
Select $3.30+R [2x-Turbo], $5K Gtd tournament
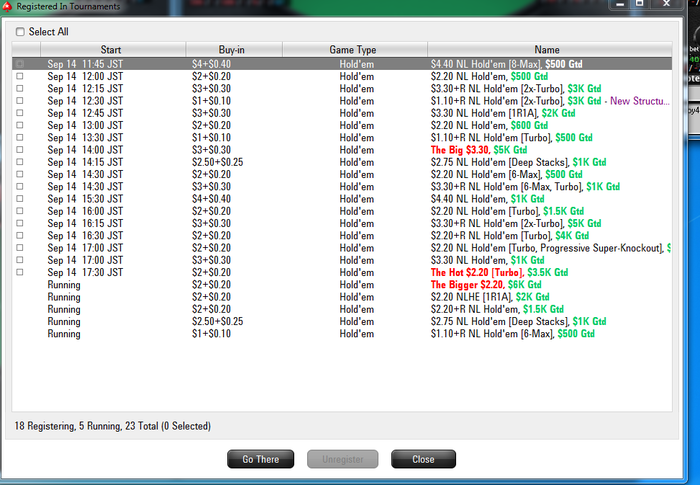click(342, 223)
